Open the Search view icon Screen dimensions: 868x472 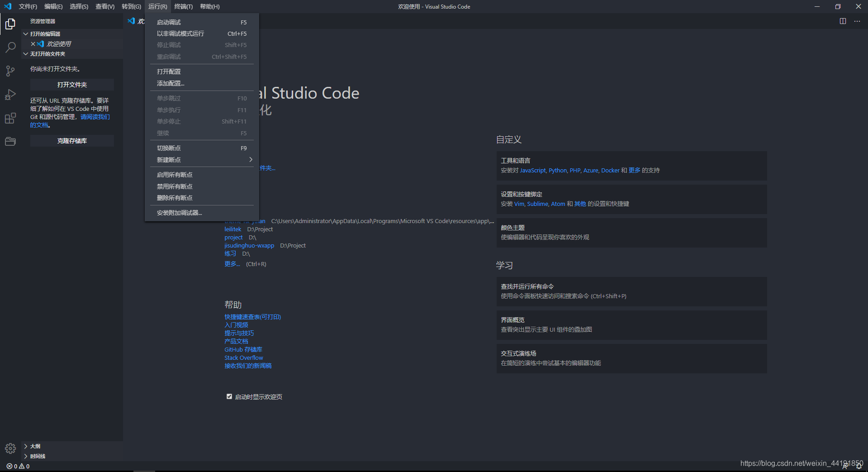(10, 47)
